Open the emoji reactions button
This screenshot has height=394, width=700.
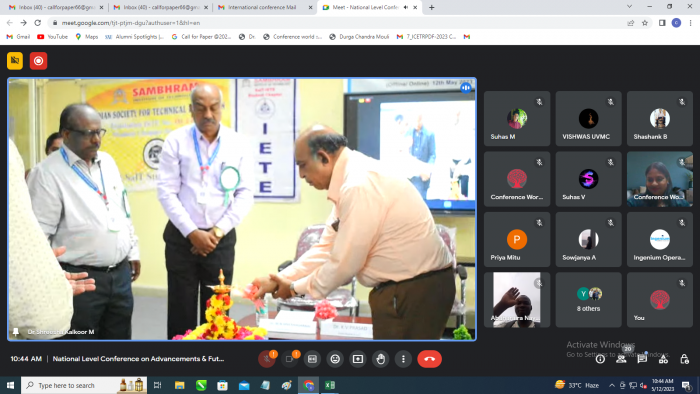pos(335,359)
